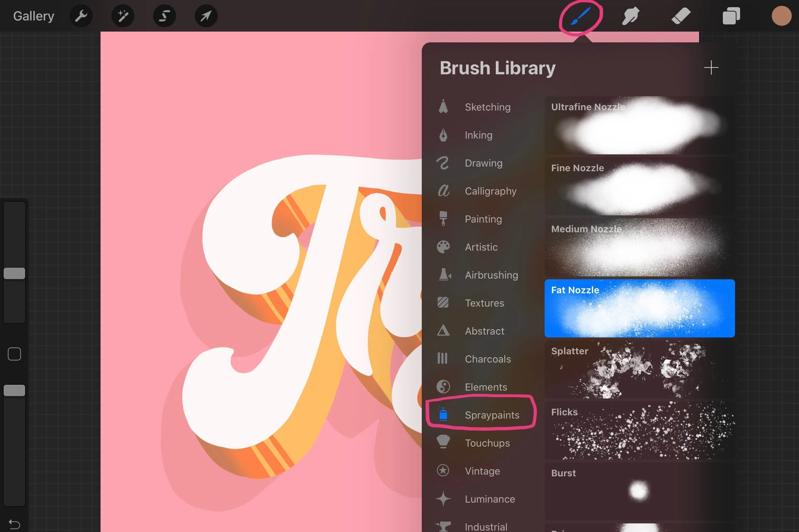Open the Adjustments magic wand menu
Viewport: 799px width, 532px height.
pyautogui.click(x=123, y=16)
